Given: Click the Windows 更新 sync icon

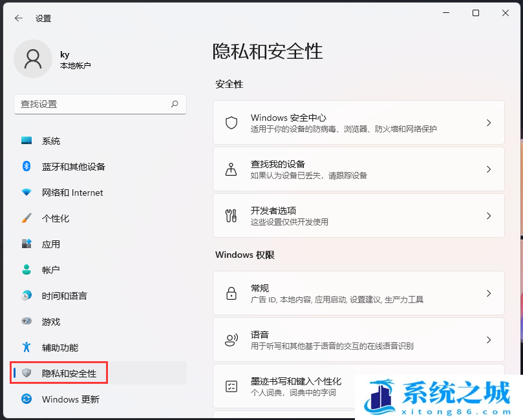Looking at the screenshot, I should pos(27,399).
